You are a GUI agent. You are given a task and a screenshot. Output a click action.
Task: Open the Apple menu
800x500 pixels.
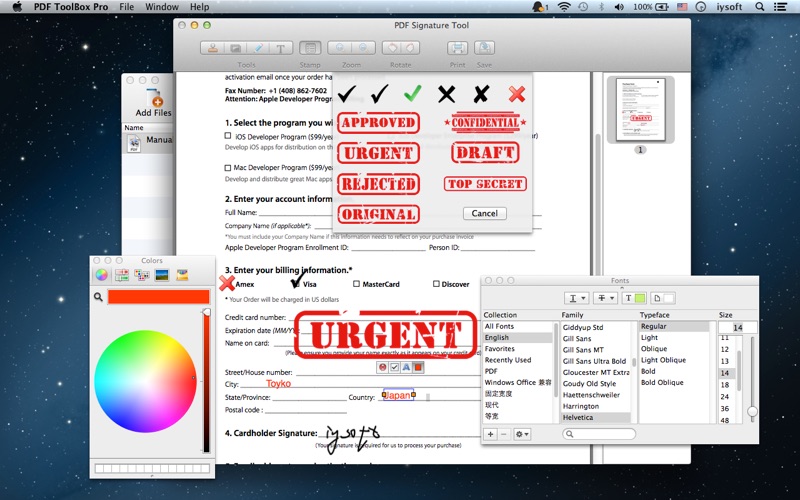[x=17, y=7]
